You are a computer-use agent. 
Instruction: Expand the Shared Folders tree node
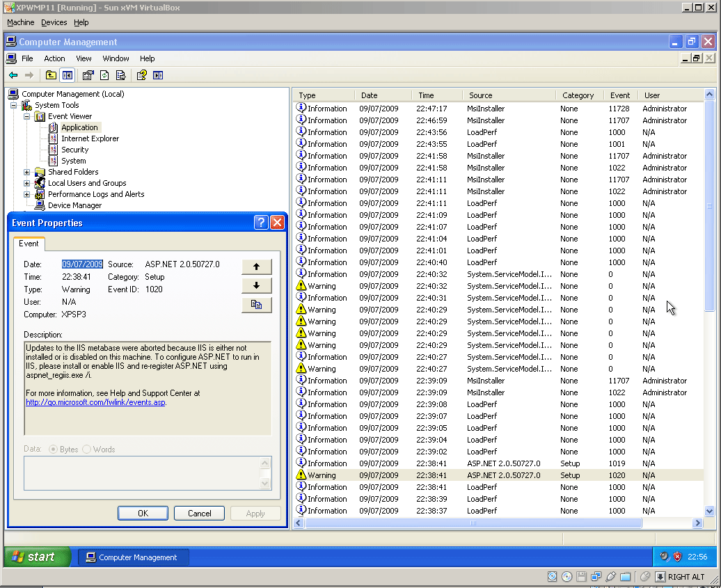(26, 172)
